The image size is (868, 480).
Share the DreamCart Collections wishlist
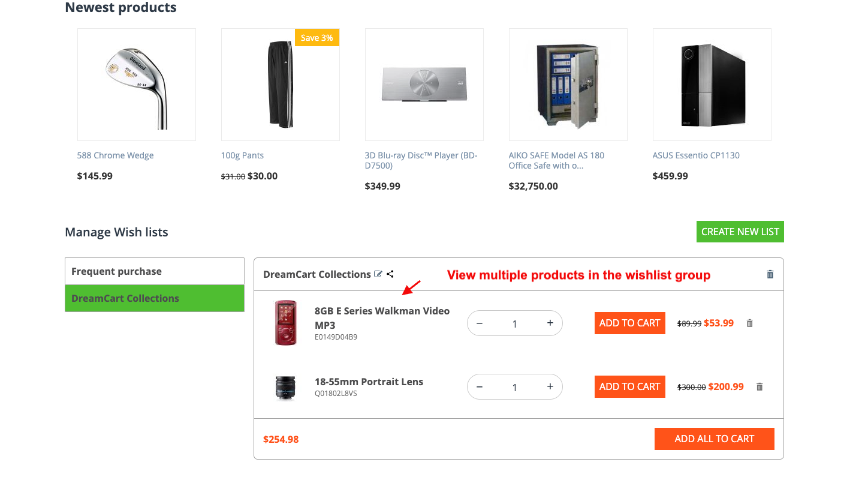[390, 274]
